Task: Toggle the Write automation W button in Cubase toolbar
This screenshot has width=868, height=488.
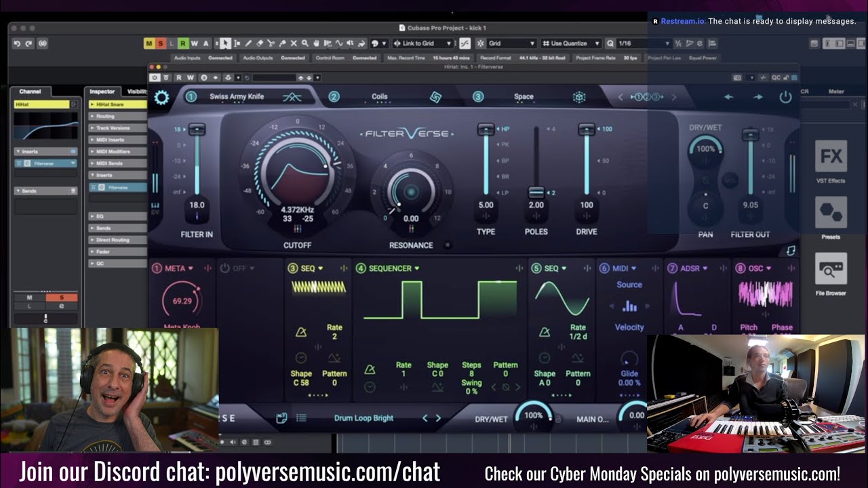Action: point(195,43)
